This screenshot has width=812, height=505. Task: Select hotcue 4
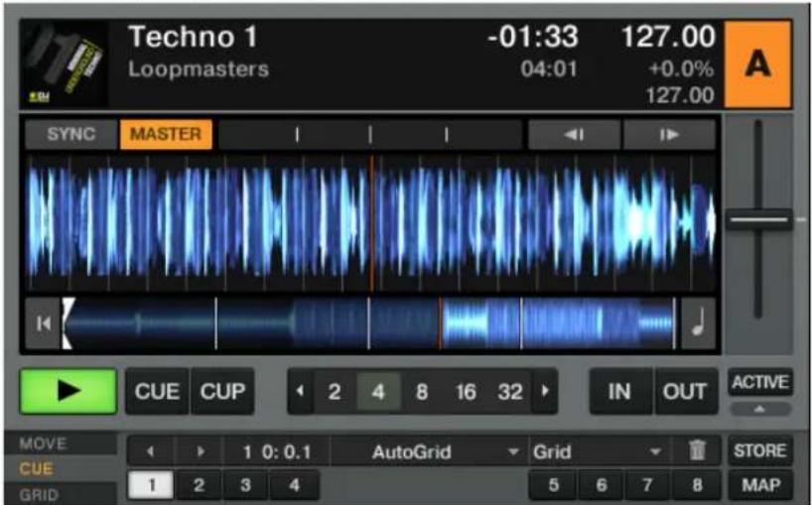pos(294,485)
